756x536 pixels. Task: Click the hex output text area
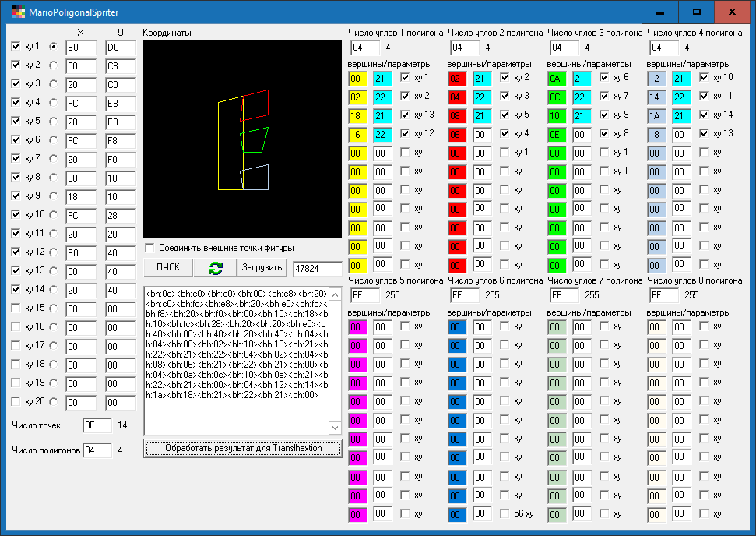click(237, 361)
